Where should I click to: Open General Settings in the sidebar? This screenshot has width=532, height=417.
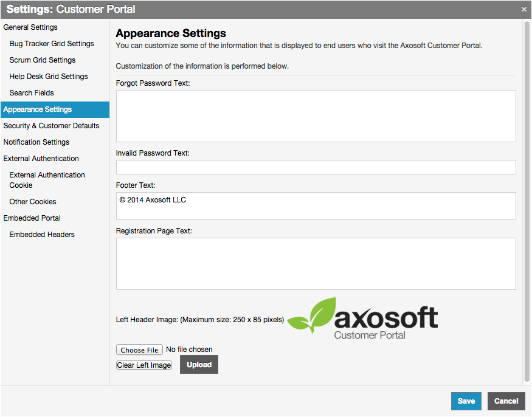(30, 27)
